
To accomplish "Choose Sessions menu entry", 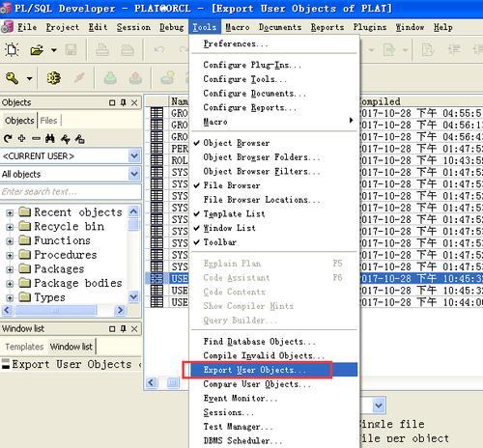I will (274, 412).
